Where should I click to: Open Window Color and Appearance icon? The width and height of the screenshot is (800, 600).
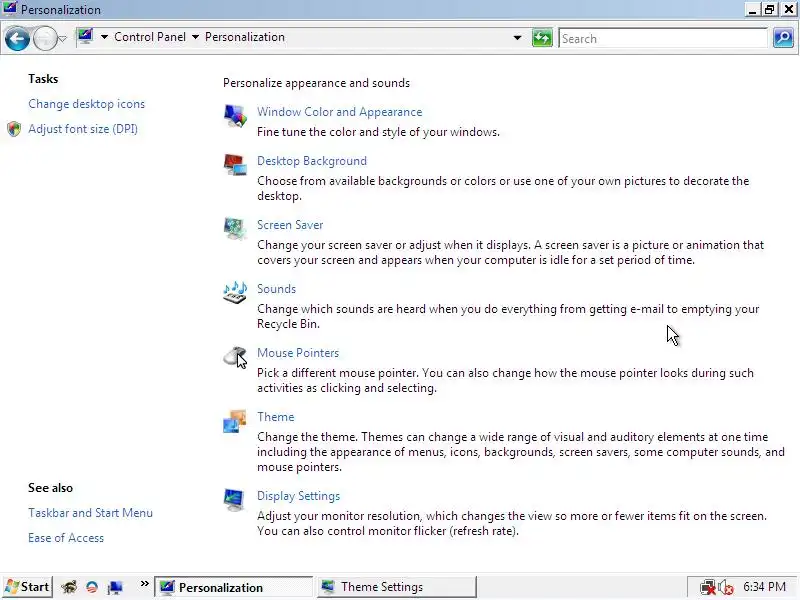pos(235,116)
